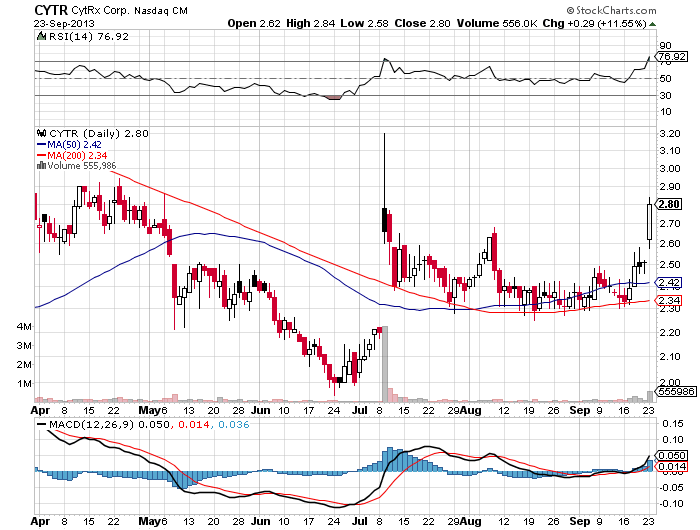The width and height of the screenshot is (700, 530).
Task: Click the 555986 volume tag on right axis
Action: tap(676, 392)
